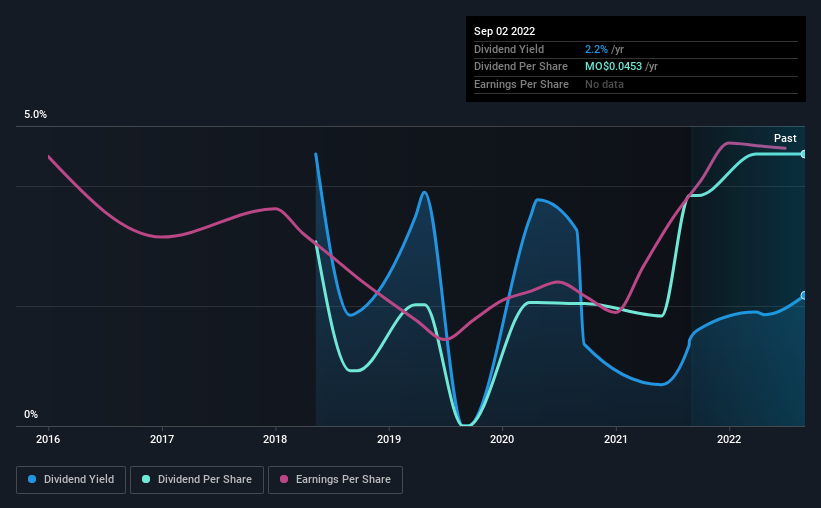This screenshot has width=821, height=508.
Task: Toggle the Dividend Per Share legend button
Action: click(197, 479)
